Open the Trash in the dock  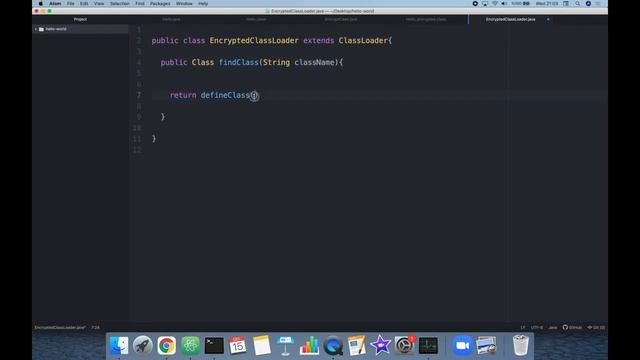tap(520, 346)
